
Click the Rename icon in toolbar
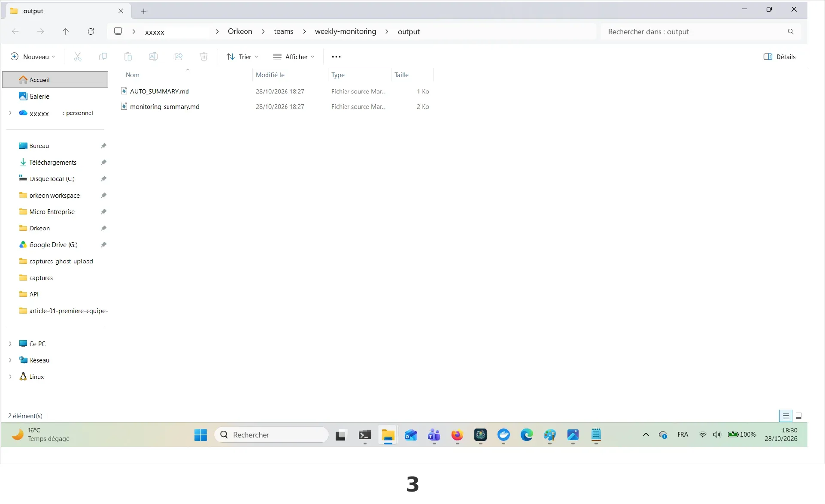pyautogui.click(x=153, y=57)
